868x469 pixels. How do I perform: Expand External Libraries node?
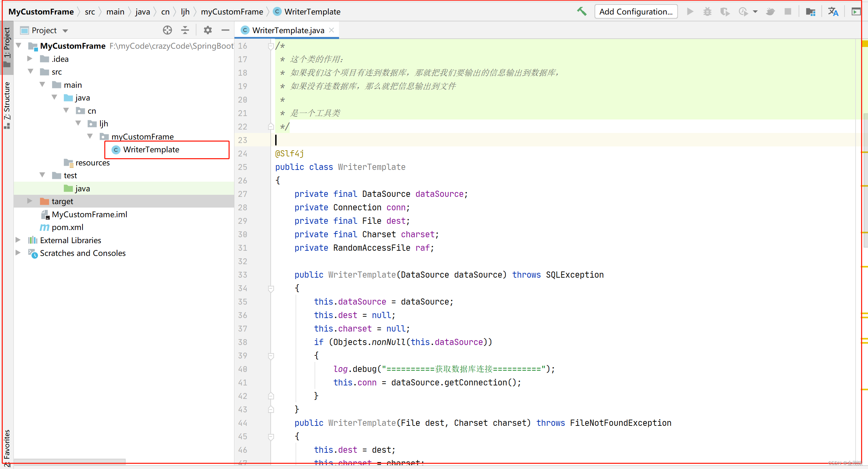pos(18,240)
